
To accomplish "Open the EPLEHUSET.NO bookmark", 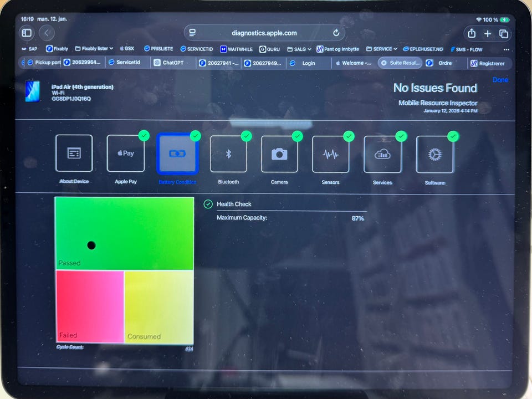I will 423,49.
